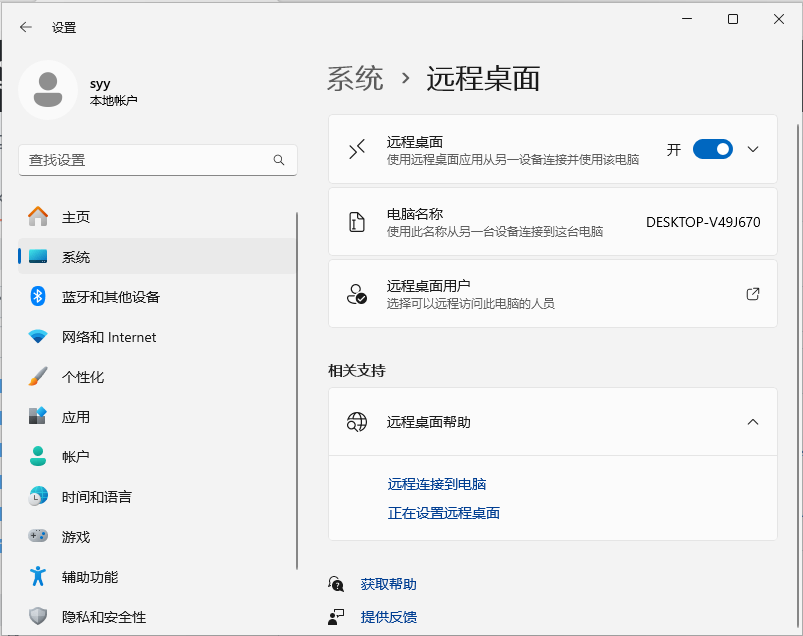The height and width of the screenshot is (636, 803).
Task: Turn off the 远程桌面 toggle switch
Action: point(712,149)
